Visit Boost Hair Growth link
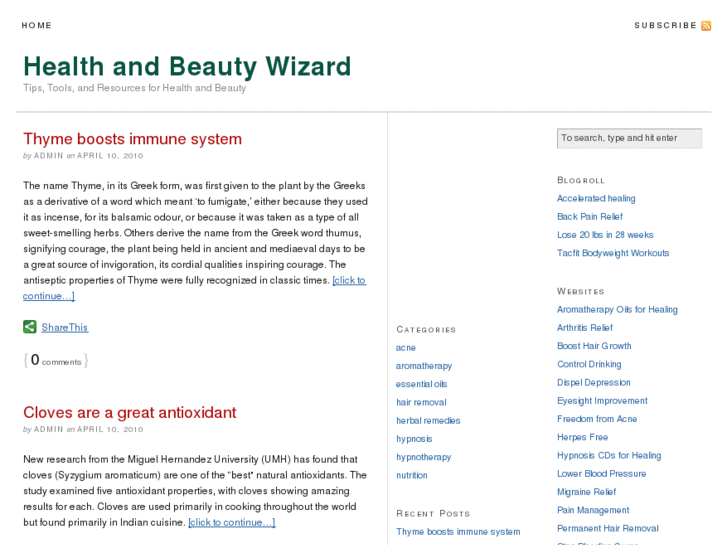 tap(594, 346)
